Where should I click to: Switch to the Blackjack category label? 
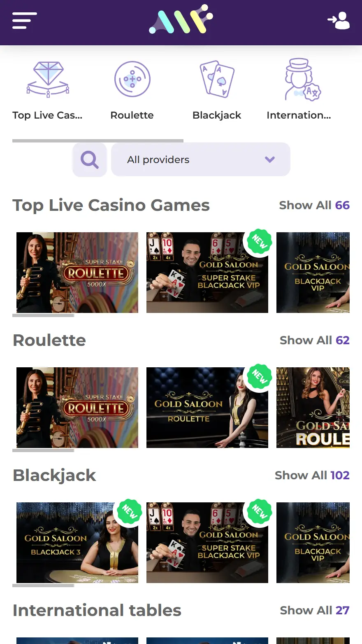pyautogui.click(x=217, y=115)
